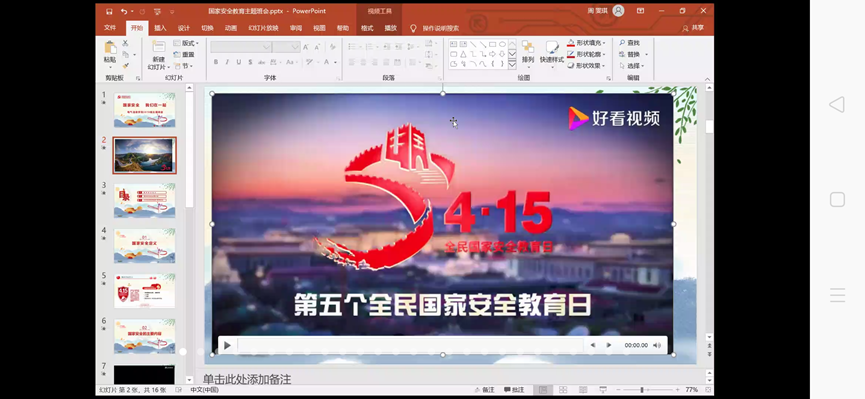Open the font name combo box
865x399 pixels.
[241, 47]
